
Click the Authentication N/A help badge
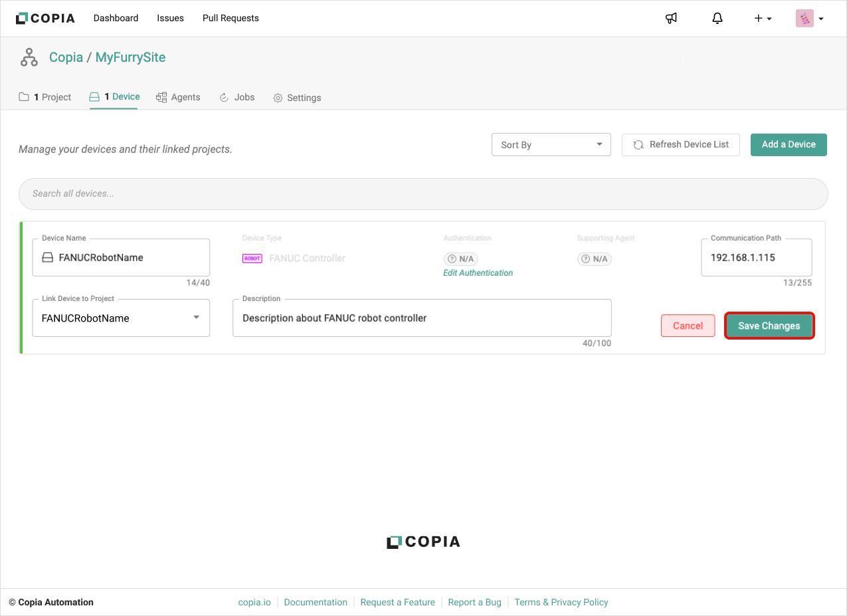(461, 259)
